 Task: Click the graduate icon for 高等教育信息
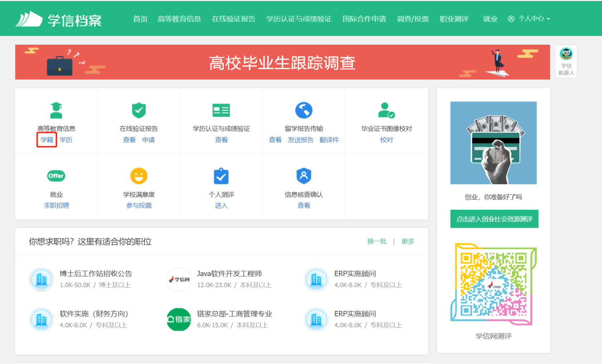click(56, 110)
